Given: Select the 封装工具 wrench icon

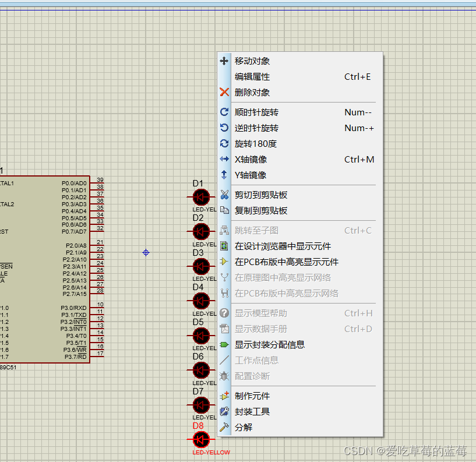Looking at the screenshot, I should click(x=224, y=411).
